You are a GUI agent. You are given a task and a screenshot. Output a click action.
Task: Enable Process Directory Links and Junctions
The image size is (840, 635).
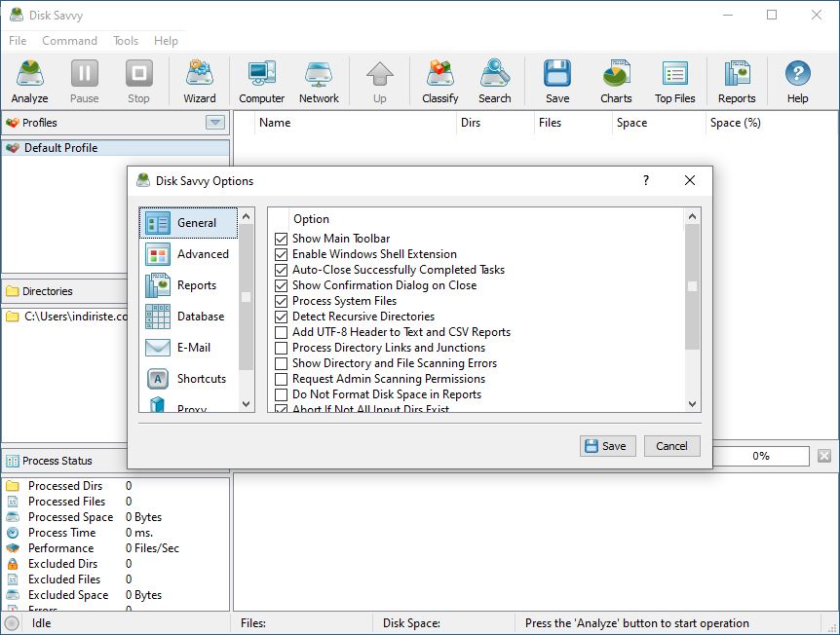[x=281, y=348]
